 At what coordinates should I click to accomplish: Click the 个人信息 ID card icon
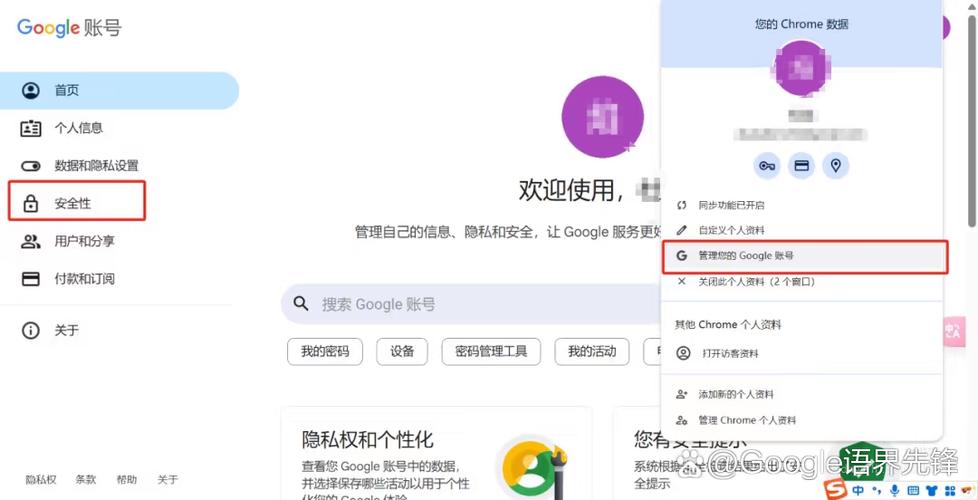click(x=31, y=128)
